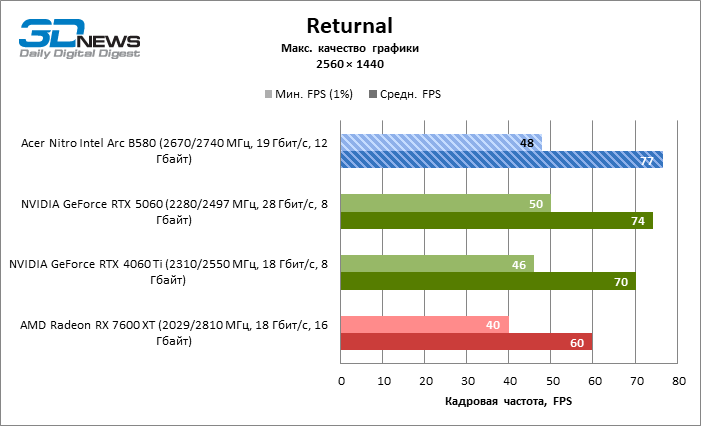Click the RX 7600 XT average bar (60)
The height and width of the screenshot is (426, 701).
pyautogui.click(x=466, y=342)
